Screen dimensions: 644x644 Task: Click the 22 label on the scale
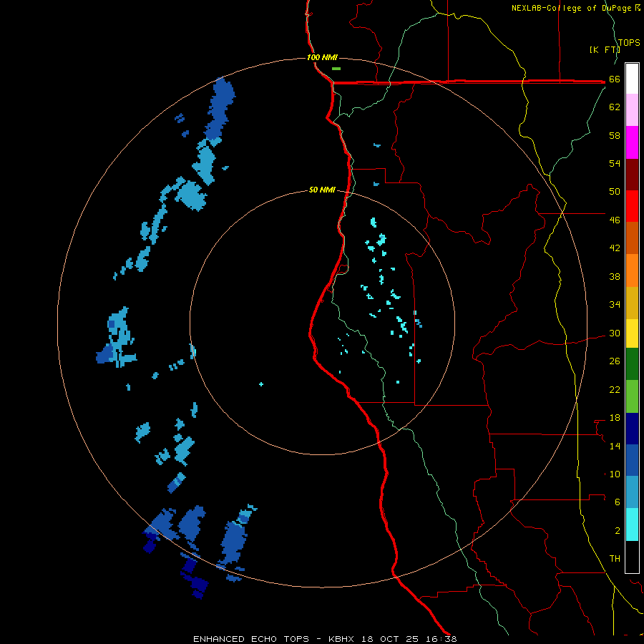click(615, 390)
